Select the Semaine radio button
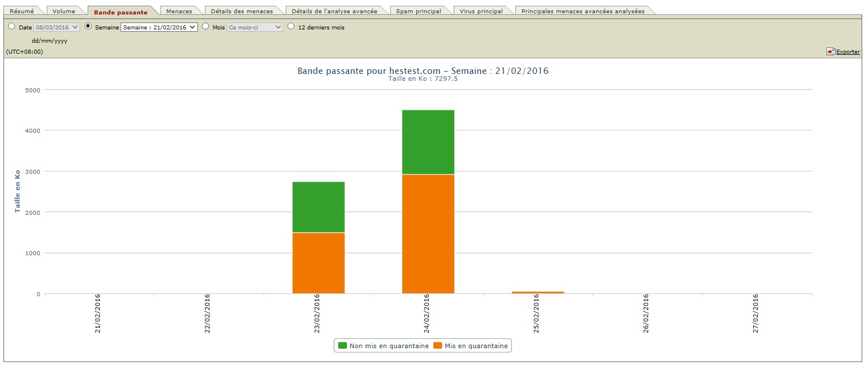The width and height of the screenshot is (868, 373). 88,27
